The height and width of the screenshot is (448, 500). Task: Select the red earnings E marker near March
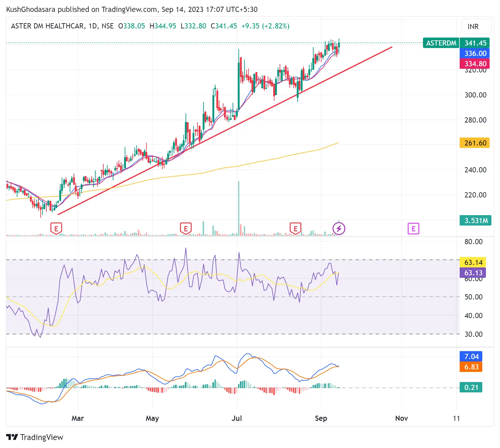pos(56,228)
